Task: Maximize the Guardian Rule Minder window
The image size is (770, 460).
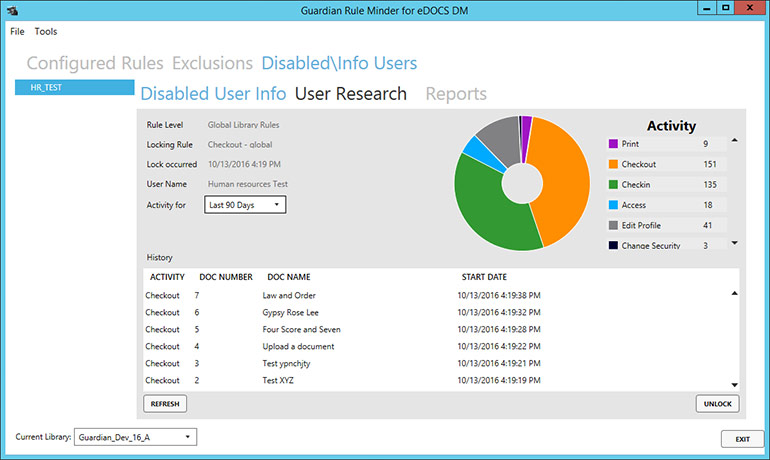Action: [x=725, y=8]
